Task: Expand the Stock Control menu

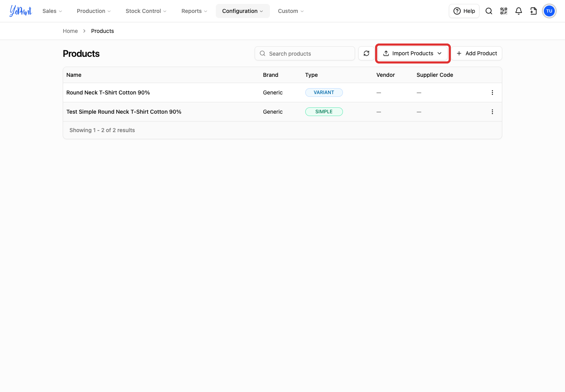Action: click(146, 11)
